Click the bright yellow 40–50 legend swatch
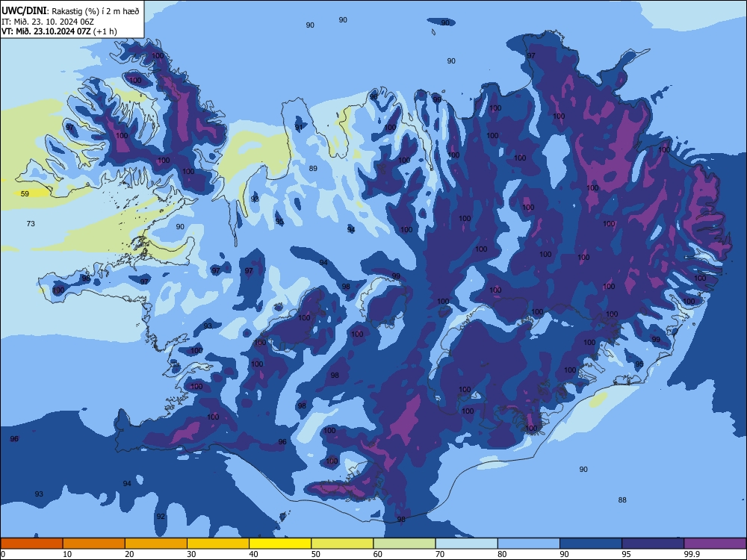Screen dimensions: 747x560 coord(280,544)
